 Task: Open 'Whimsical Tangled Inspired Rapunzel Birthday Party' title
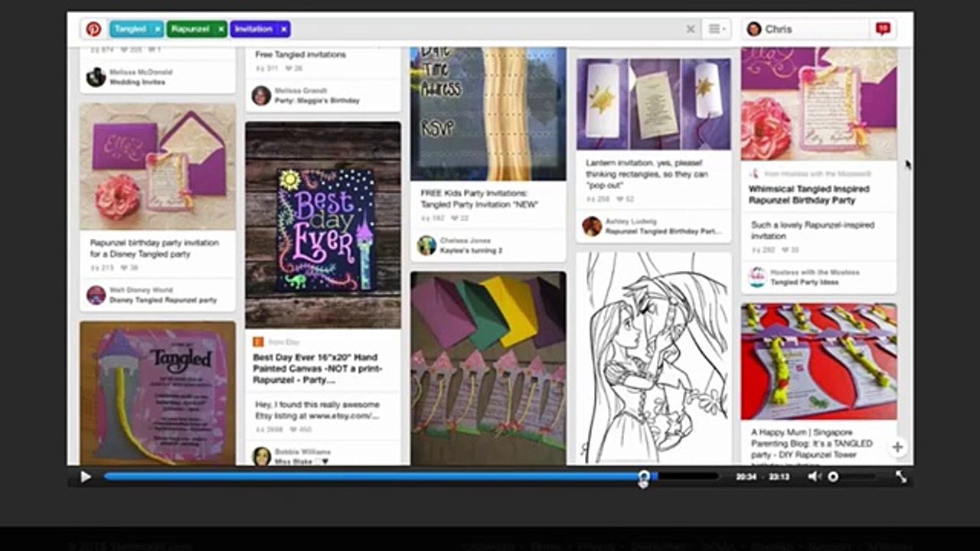[x=809, y=194]
